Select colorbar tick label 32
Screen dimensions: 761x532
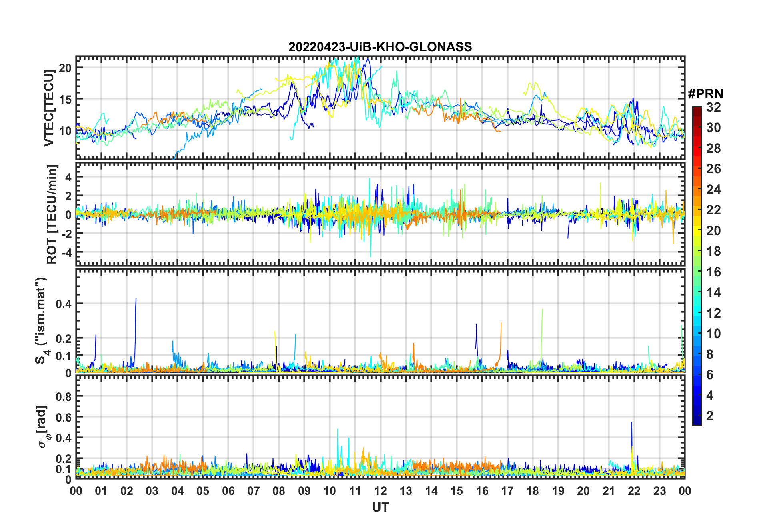tap(713, 107)
